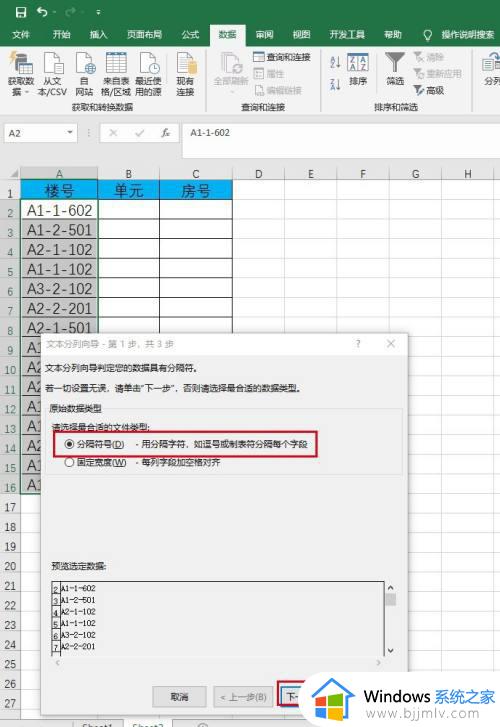Open the Undo history dropdown arrow
The width and height of the screenshot is (500, 727).
(x=55, y=12)
